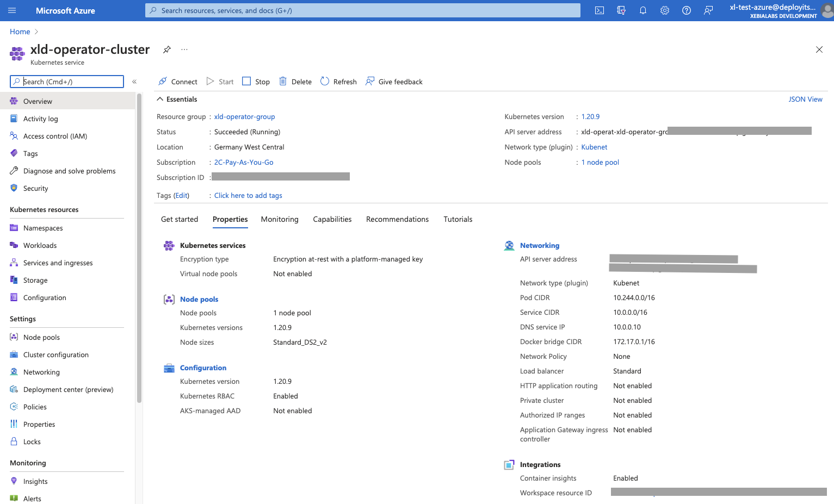Collapse the sidebar with double chevron
Screen dimensions: 834x504
pos(134,82)
